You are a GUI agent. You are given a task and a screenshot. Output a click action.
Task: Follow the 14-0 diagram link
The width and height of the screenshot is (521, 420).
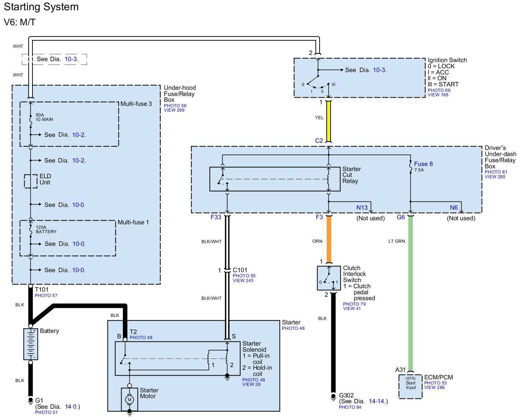[x=71, y=407]
